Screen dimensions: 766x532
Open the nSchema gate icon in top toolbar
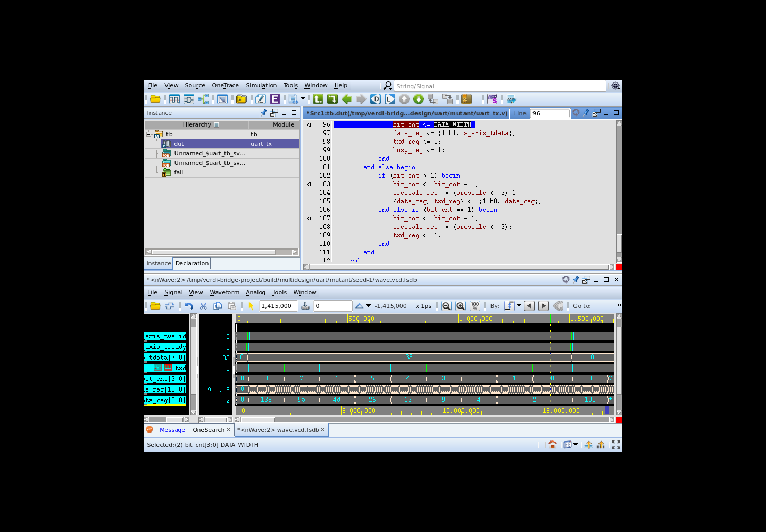(x=189, y=99)
